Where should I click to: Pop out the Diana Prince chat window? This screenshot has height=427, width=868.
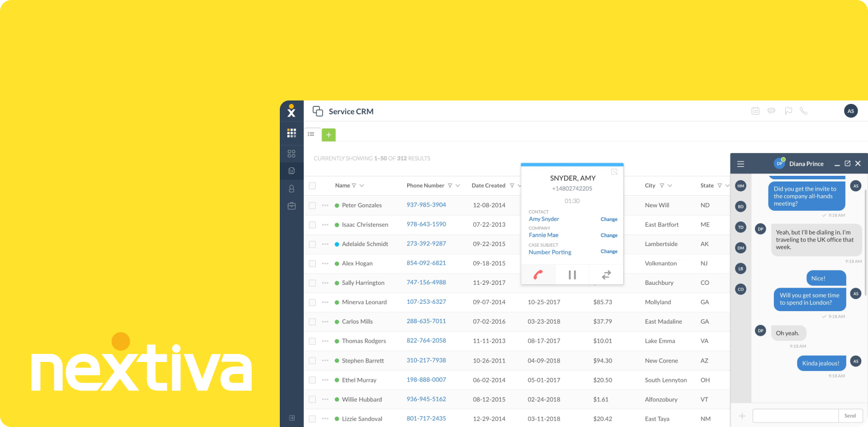[x=847, y=163]
